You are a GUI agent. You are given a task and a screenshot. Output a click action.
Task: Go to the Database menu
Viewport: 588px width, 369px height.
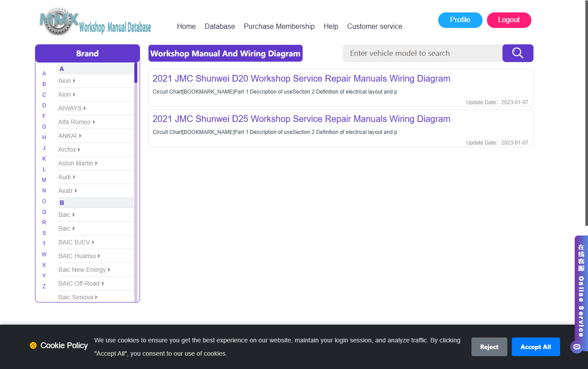coord(220,26)
